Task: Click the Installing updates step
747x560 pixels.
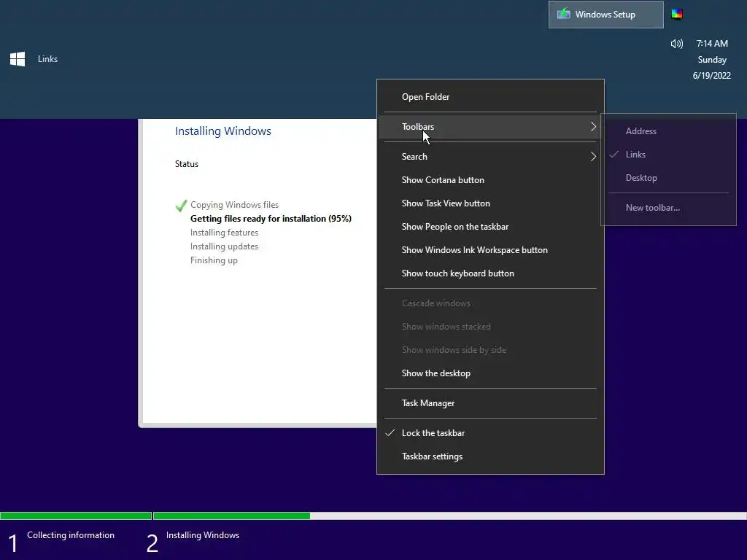Action: pyautogui.click(x=224, y=246)
